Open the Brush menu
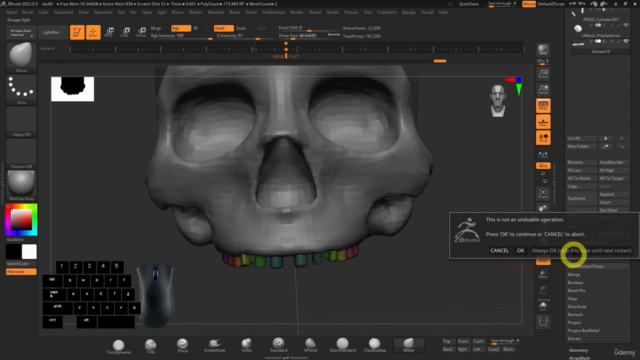Viewport: 640px width, 360px height. [x=28, y=12]
